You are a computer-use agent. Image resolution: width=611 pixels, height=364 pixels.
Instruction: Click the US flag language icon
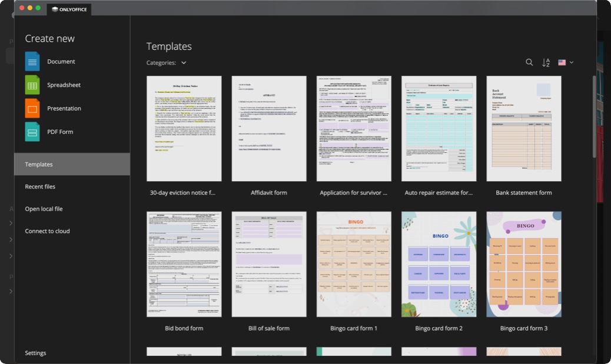(562, 62)
